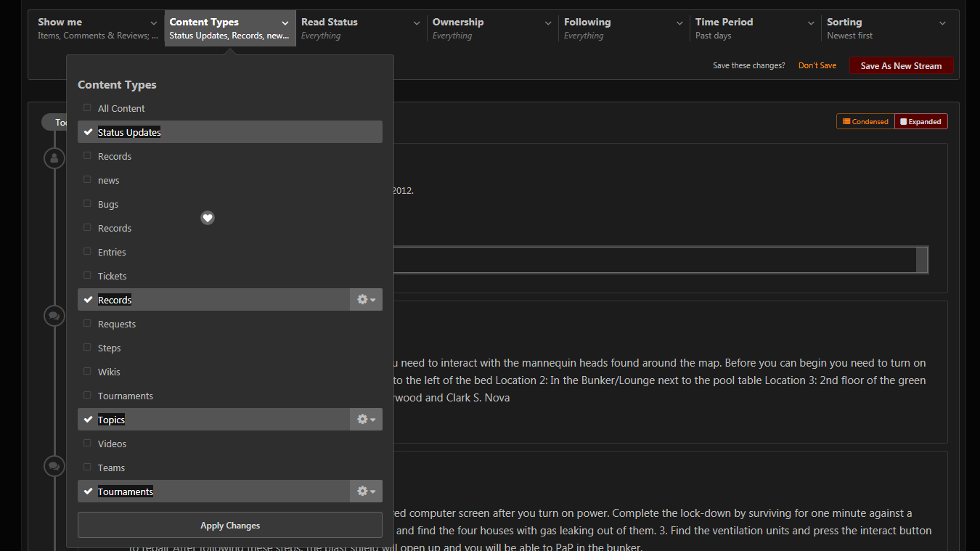Tick the Wikis checkbox

coord(87,372)
